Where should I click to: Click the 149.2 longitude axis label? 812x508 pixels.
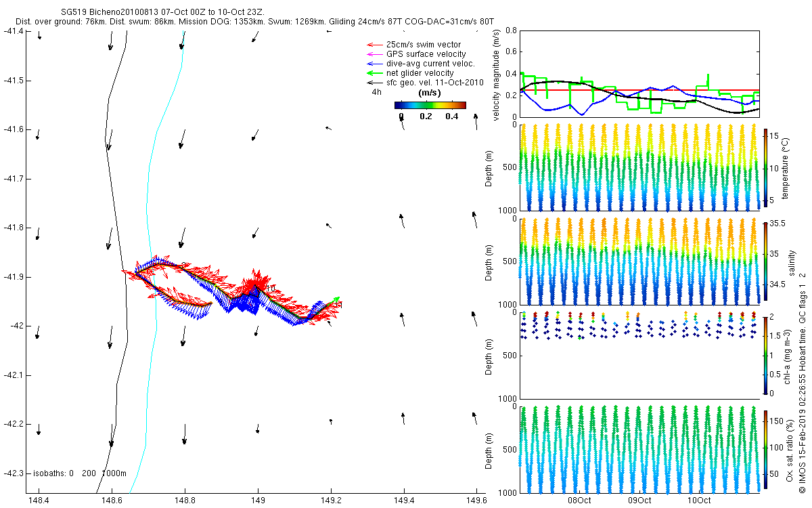click(x=330, y=501)
